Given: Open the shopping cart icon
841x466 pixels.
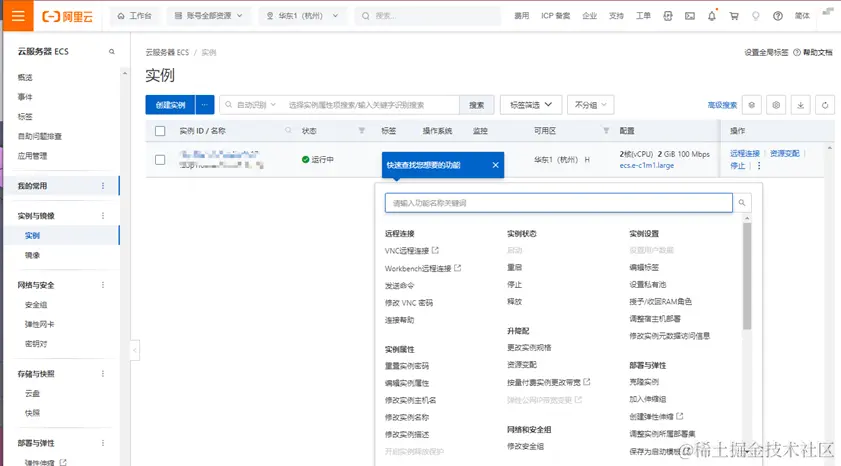Looking at the screenshot, I should tap(734, 16).
